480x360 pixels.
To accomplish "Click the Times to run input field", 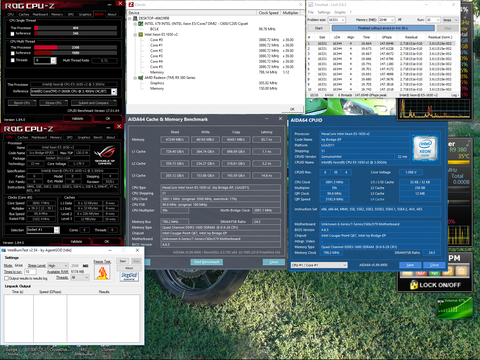I will (x=30, y=272).
